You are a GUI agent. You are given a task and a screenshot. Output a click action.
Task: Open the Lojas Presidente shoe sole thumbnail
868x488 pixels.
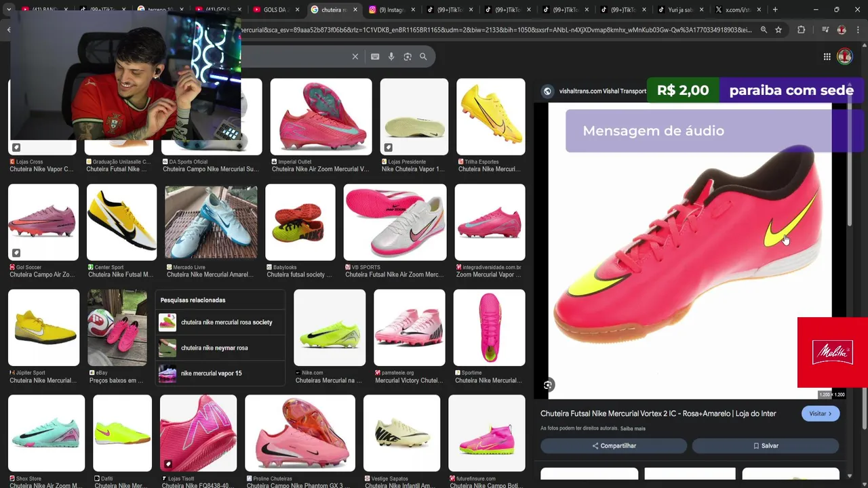click(x=414, y=117)
